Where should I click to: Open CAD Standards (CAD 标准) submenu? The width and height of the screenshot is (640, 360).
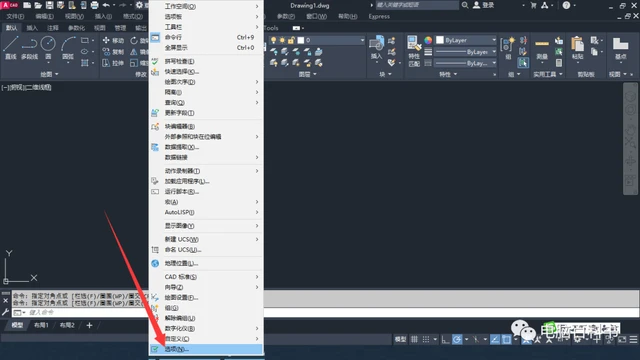[206, 277]
